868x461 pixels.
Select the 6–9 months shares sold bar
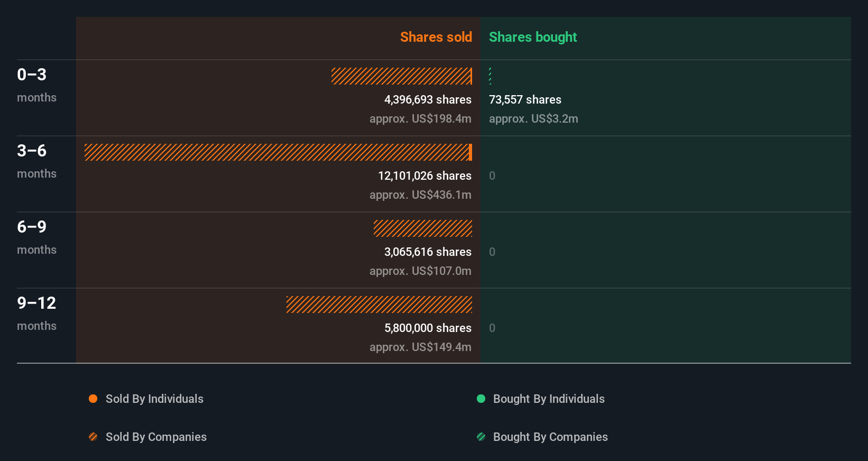click(x=423, y=228)
